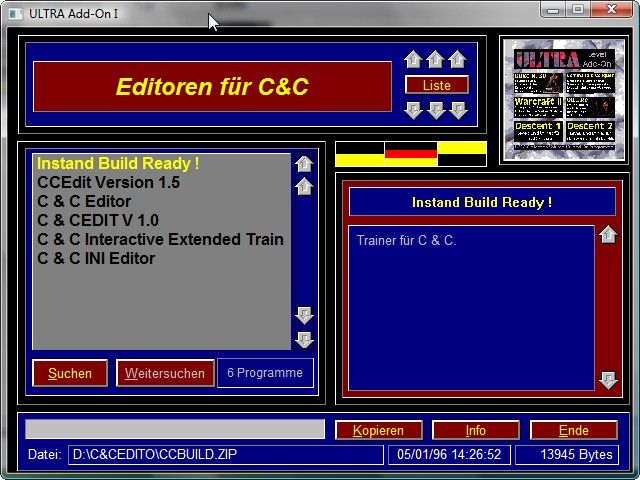Click the middle up arrow above Liste
Image resolution: width=640 pixels, height=480 pixels.
tap(435, 61)
